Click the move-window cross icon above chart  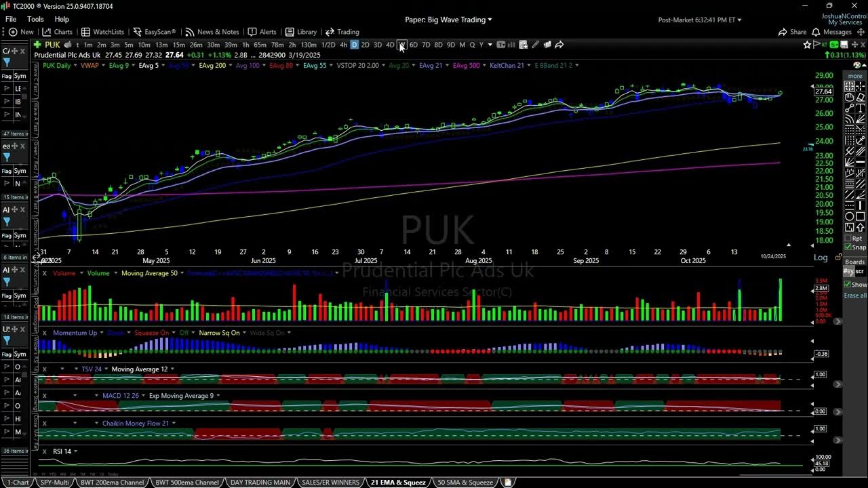(x=854, y=45)
